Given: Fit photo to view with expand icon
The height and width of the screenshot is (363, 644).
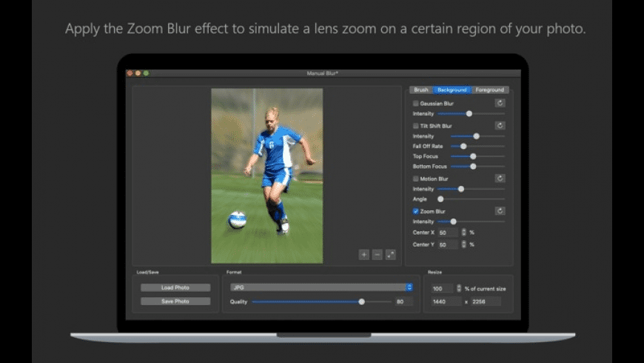Looking at the screenshot, I should (x=391, y=254).
